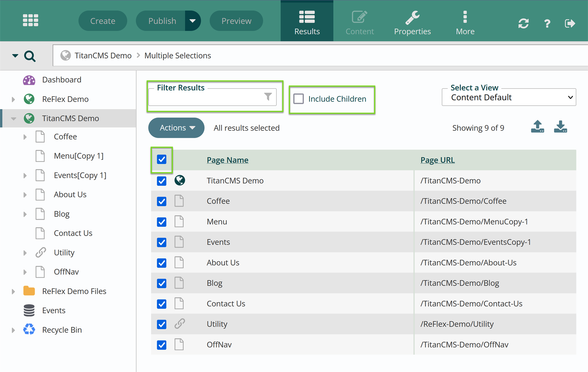The width and height of the screenshot is (588, 372).
Task: Click the download export icon
Action: tap(561, 127)
